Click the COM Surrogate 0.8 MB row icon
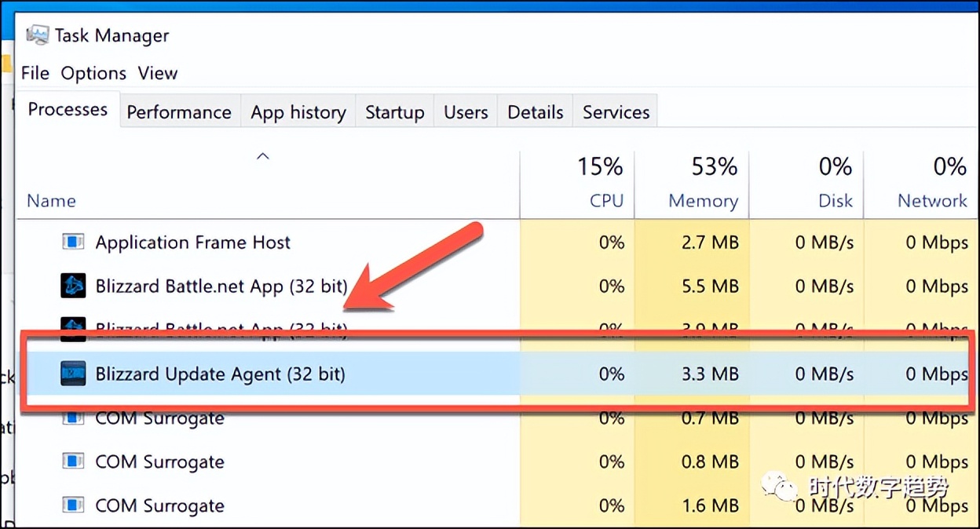Screen dimensions: 980x529 pos(73,462)
